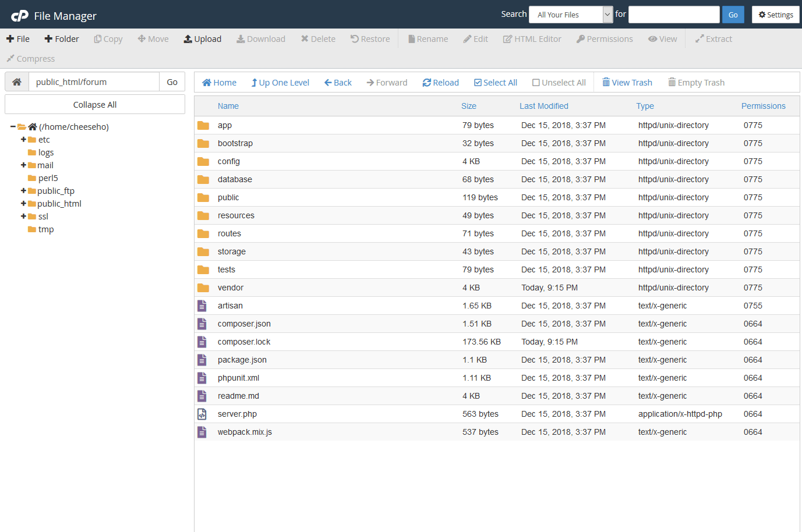
Task: Go Up One Level
Action: (x=280, y=83)
